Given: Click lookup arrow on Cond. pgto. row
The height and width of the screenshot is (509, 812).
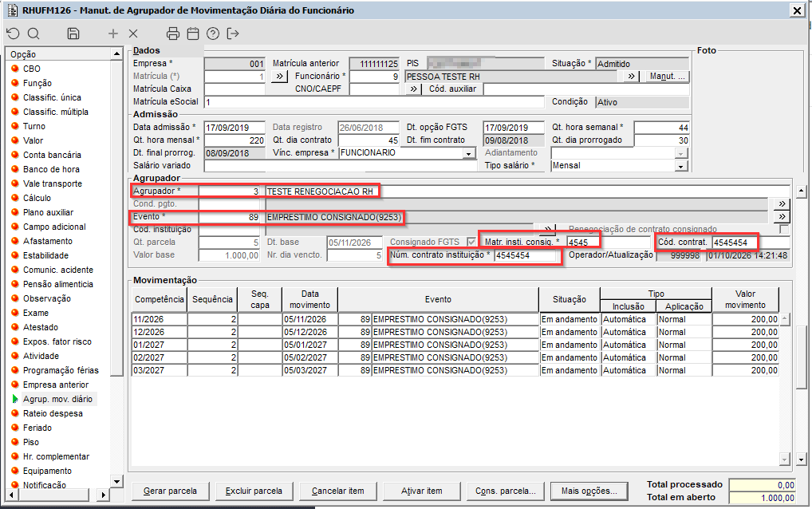Looking at the screenshot, I should [x=782, y=204].
